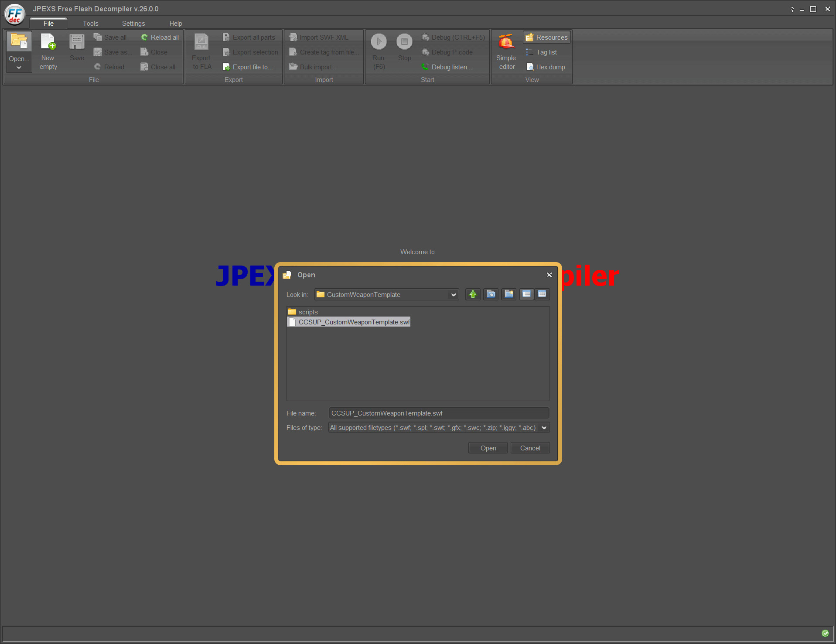836x644 pixels.
Task: Select the scripts folder
Action: 303,312
